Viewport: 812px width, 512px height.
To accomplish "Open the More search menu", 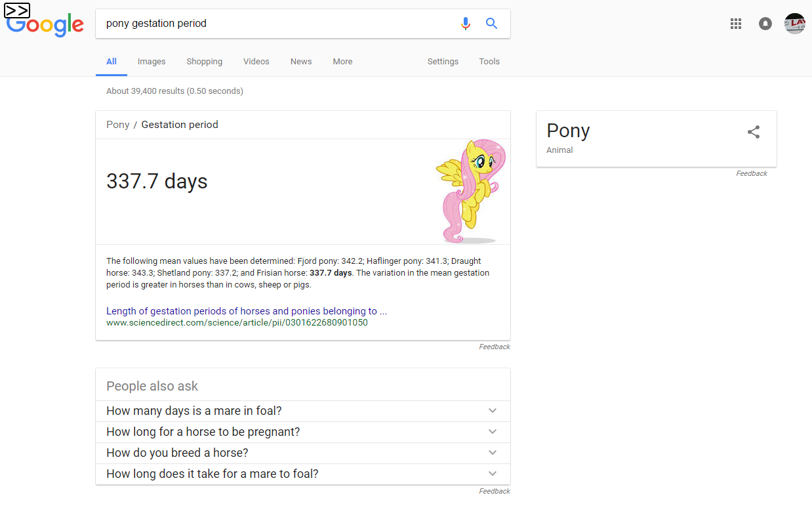I will point(342,62).
